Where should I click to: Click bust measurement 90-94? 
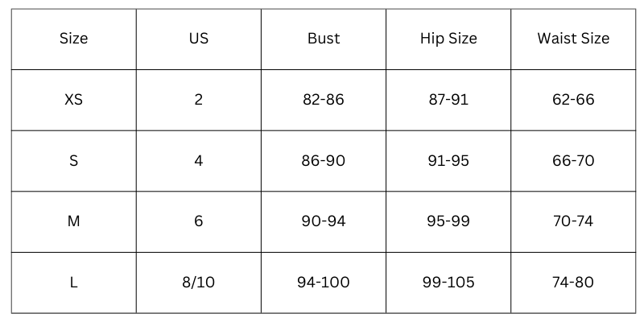coord(324,221)
